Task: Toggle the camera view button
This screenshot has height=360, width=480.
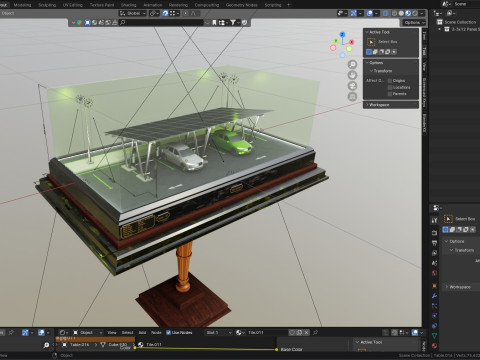Action: click(352, 86)
